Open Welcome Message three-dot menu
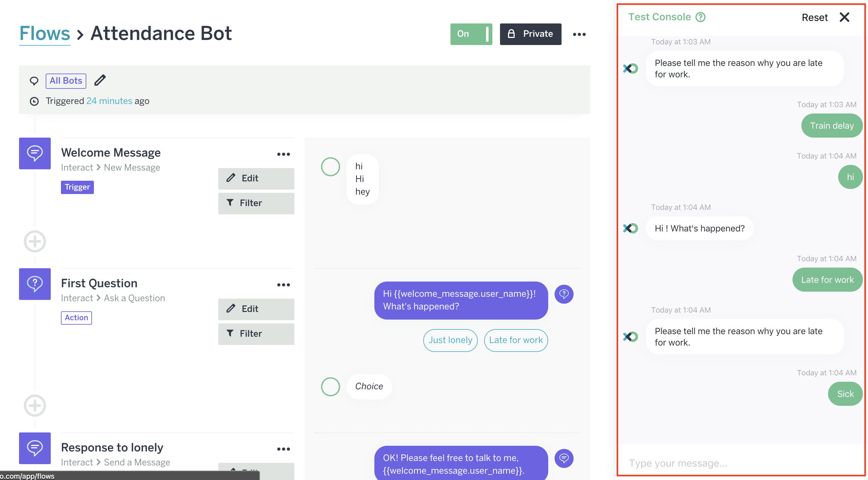The height and width of the screenshot is (480, 868). 283,154
